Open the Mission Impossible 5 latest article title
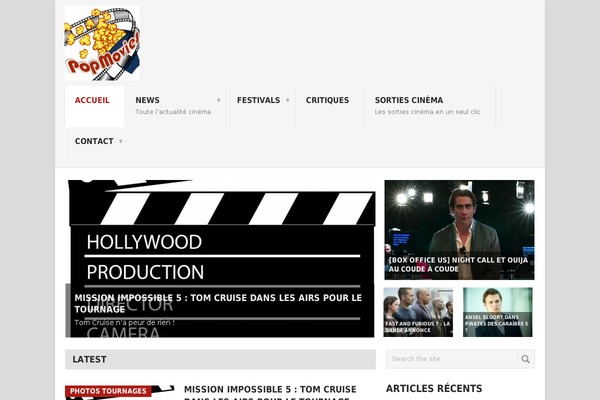 click(270, 392)
